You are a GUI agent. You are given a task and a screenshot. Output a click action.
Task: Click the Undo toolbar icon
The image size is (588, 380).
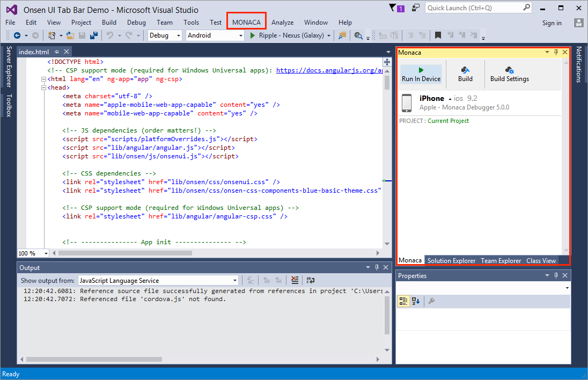[x=110, y=35]
